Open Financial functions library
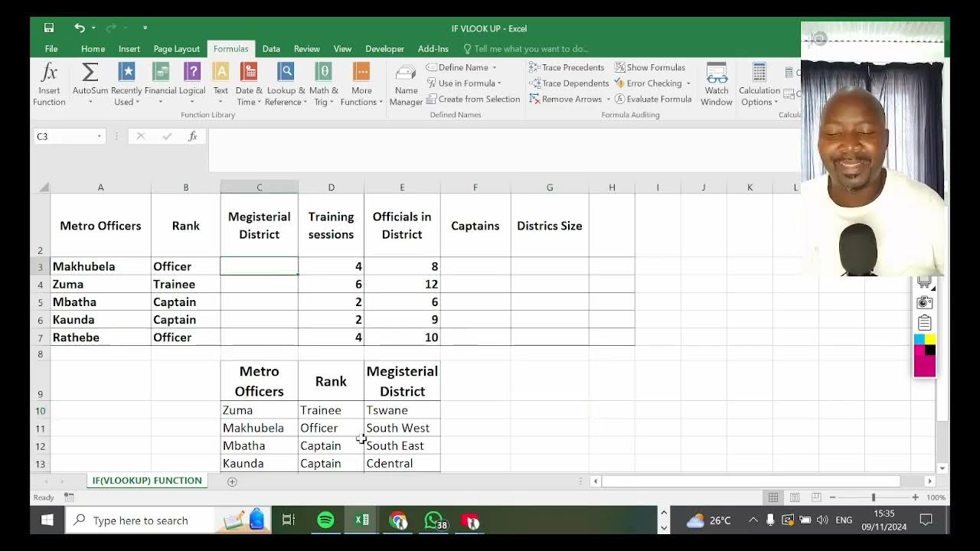 tap(161, 84)
